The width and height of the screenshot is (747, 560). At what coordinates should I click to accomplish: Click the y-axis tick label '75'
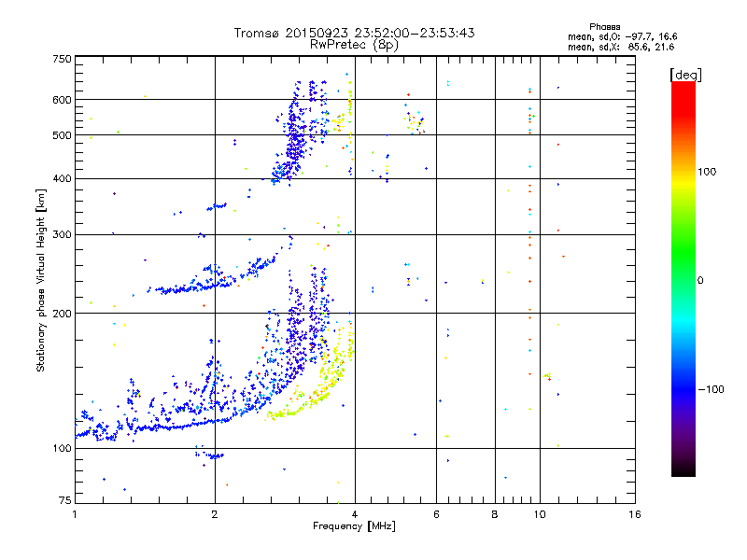tap(65, 500)
